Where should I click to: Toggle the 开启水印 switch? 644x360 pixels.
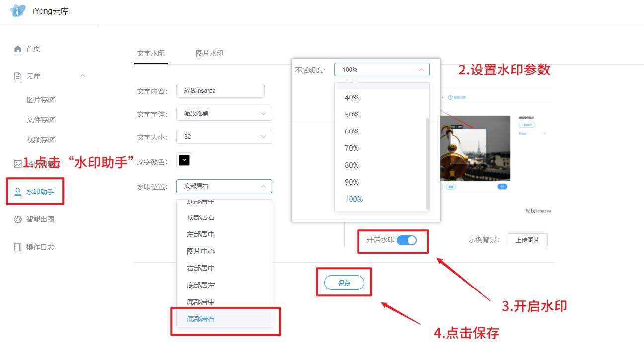tap(407, 240)
